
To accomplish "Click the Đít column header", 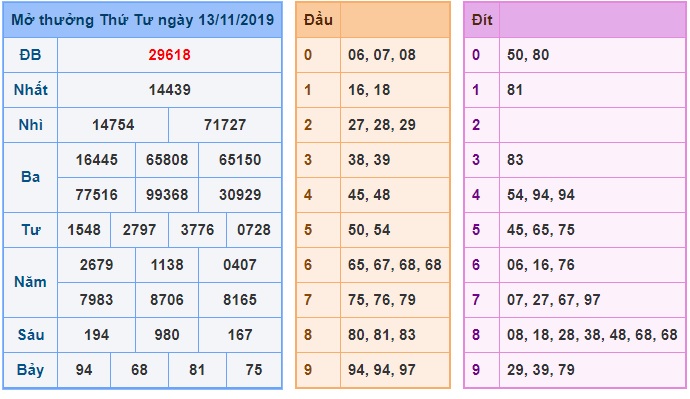I will (482, 20).
